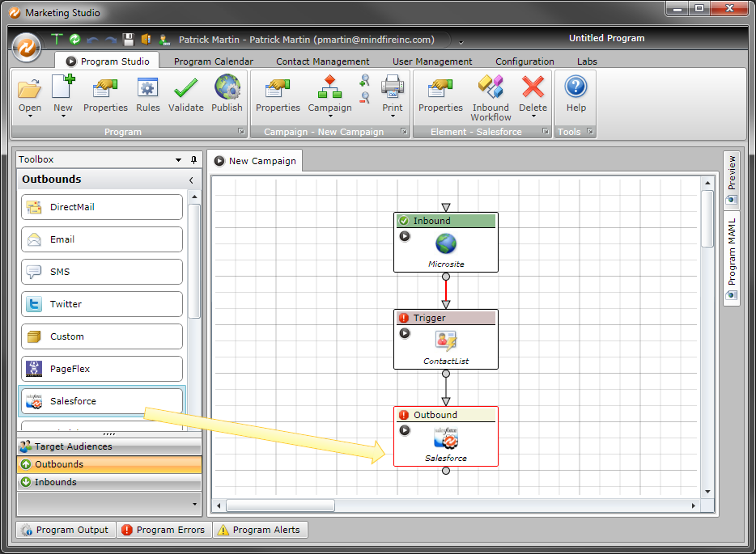Viewport: 756px width, 554px height.
Task: Click the save floppy disk icon
Action: coord(128,40)
